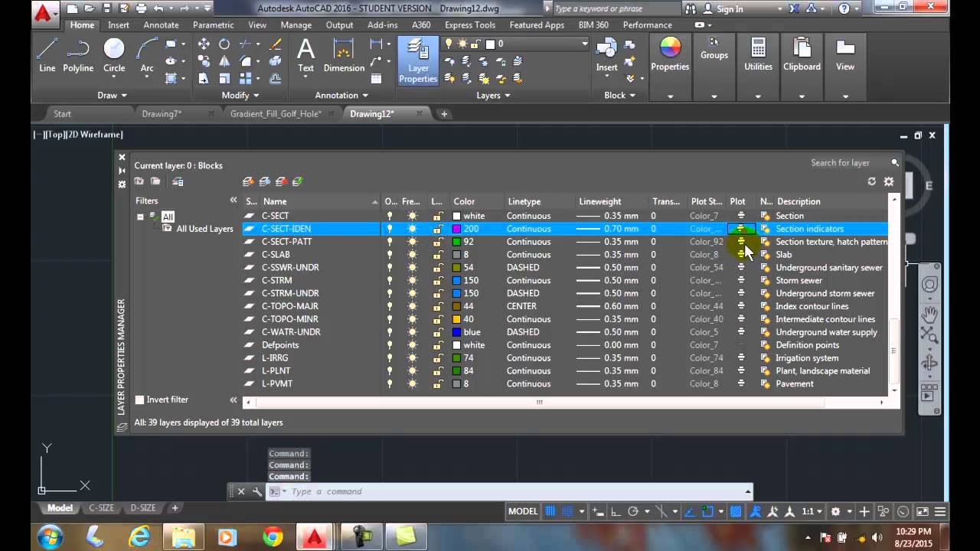Open the Insert ribbon tab
The width and height of the screenshot is (980, 551).
point(119,24)
